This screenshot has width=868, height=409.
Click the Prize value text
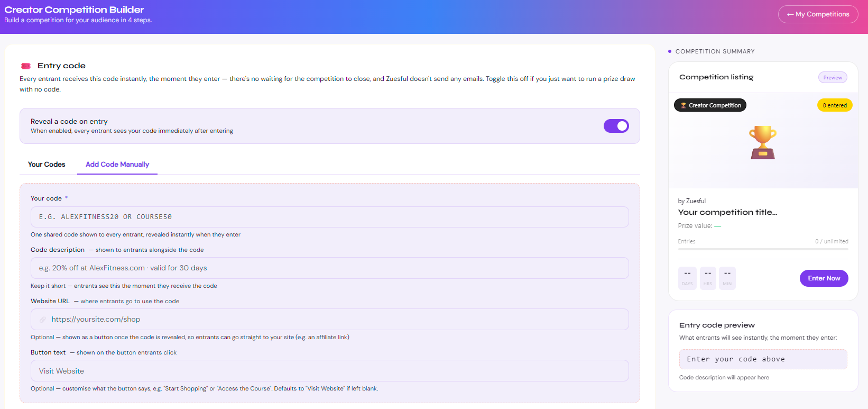tap(699, 226)
